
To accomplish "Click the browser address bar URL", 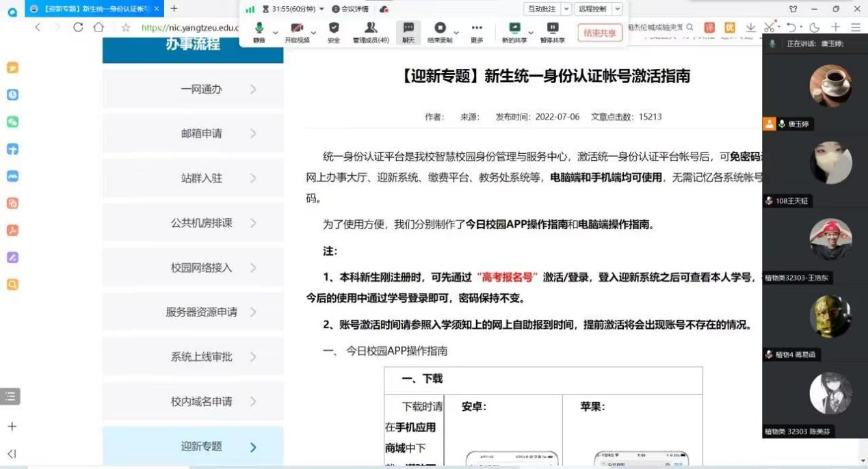I will pyautogui.click(x=189, y=28).
